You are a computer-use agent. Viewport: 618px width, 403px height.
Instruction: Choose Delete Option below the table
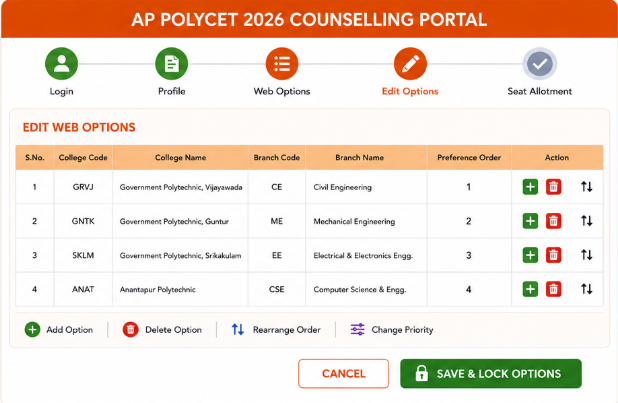(162, 330)
